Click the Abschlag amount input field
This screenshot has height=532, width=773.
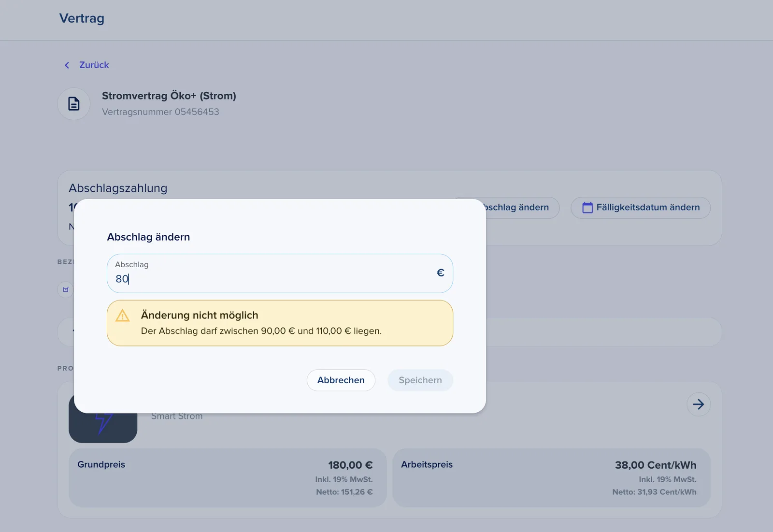(280, 273)
